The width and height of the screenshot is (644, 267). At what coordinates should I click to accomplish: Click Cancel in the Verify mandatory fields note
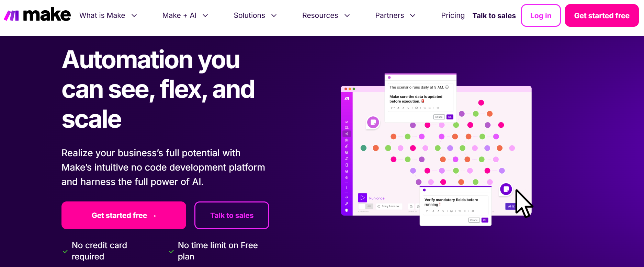click(x=474, y=220)
